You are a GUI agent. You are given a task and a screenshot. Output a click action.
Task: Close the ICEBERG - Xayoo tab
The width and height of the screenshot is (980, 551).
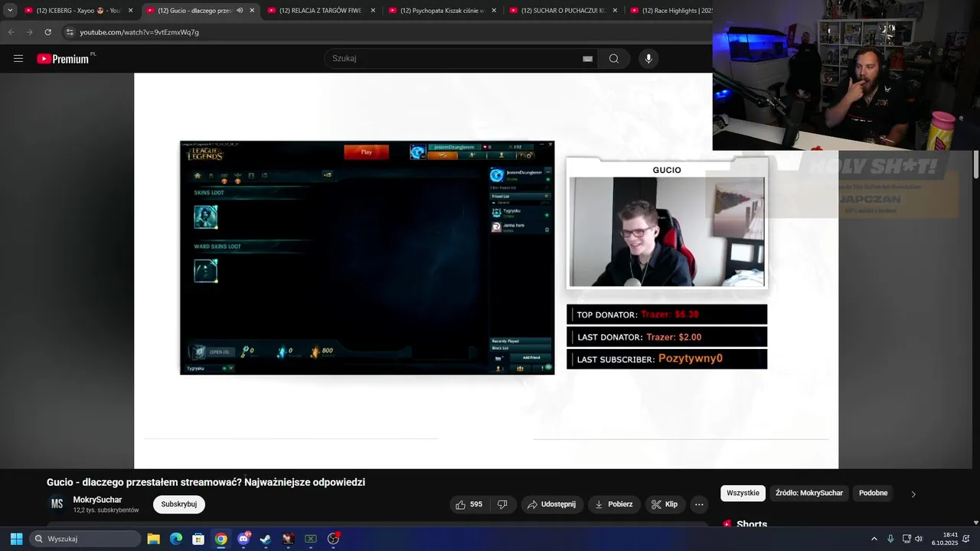tap(130, 11)
